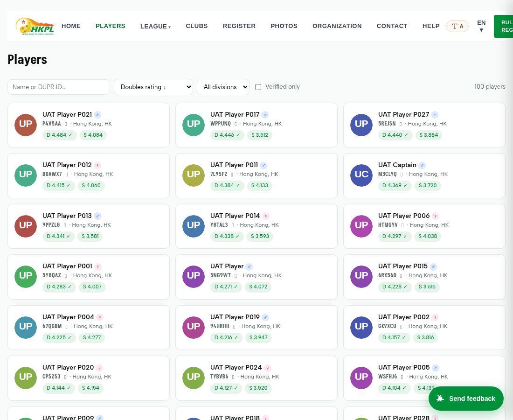Click the S 4.038 singles badge
513x420 pixels.
coord(428,236)
